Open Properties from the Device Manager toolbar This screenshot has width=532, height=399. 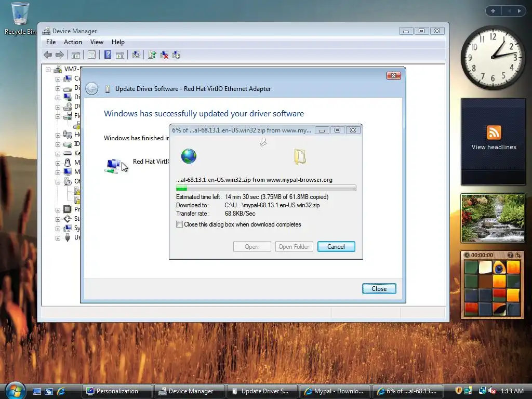coord(91,55)
